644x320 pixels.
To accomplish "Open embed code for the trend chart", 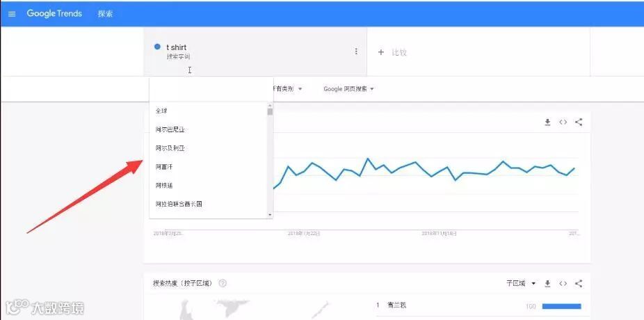I will (563, 122).
